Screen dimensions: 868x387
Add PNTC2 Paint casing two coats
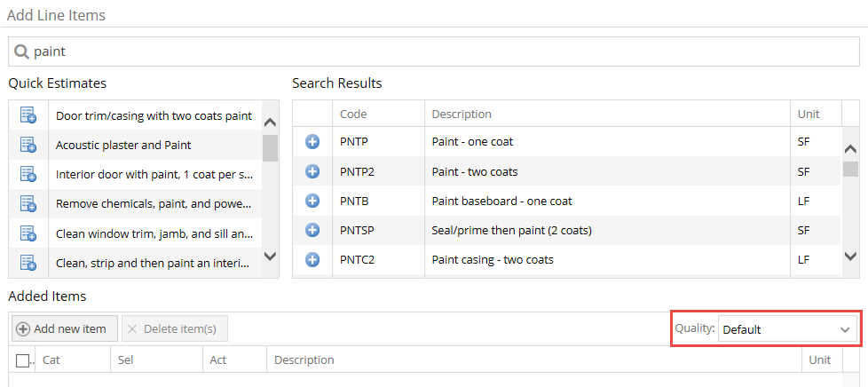click(312, 259)
